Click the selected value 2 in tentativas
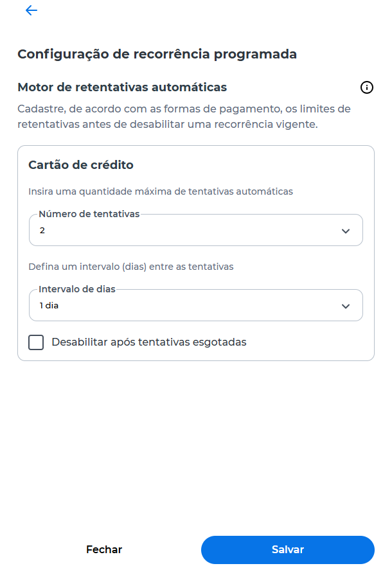Screen dimensions: 392x575 [42, 230]
